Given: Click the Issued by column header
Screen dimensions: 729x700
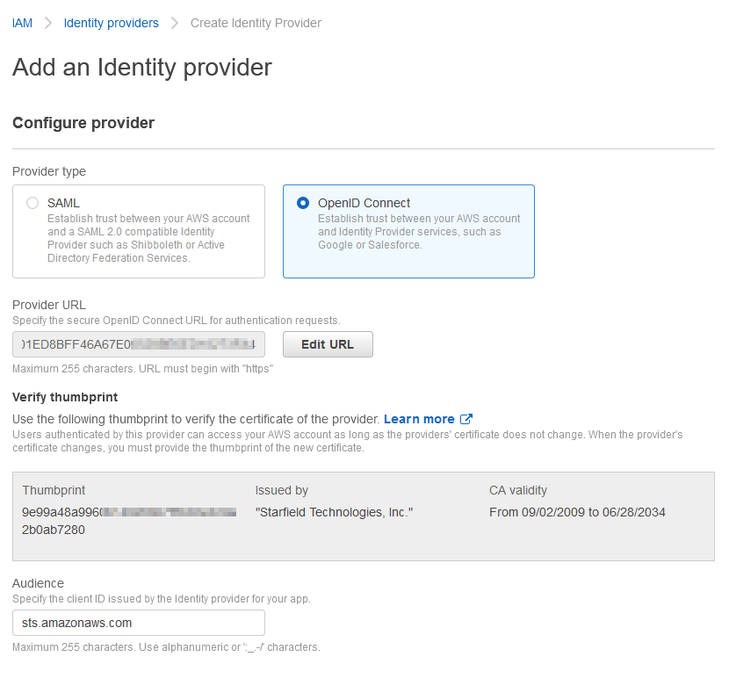Looking at the screenshot, I should [x=281, y=490].
